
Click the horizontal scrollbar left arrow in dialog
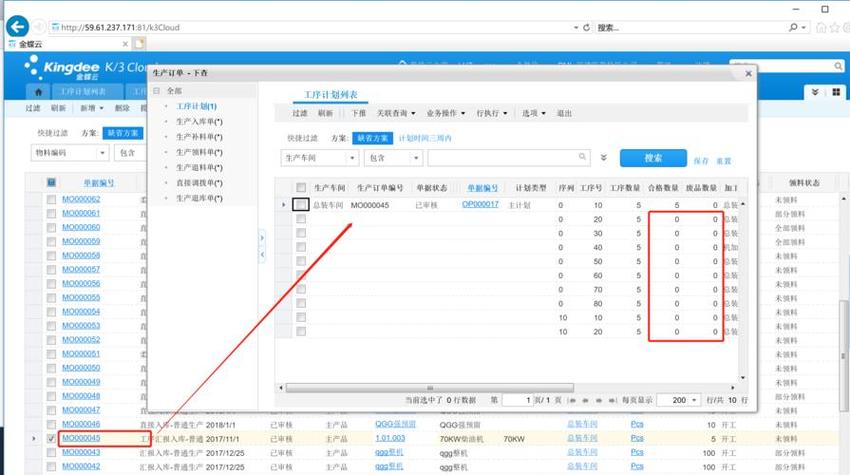281,388
